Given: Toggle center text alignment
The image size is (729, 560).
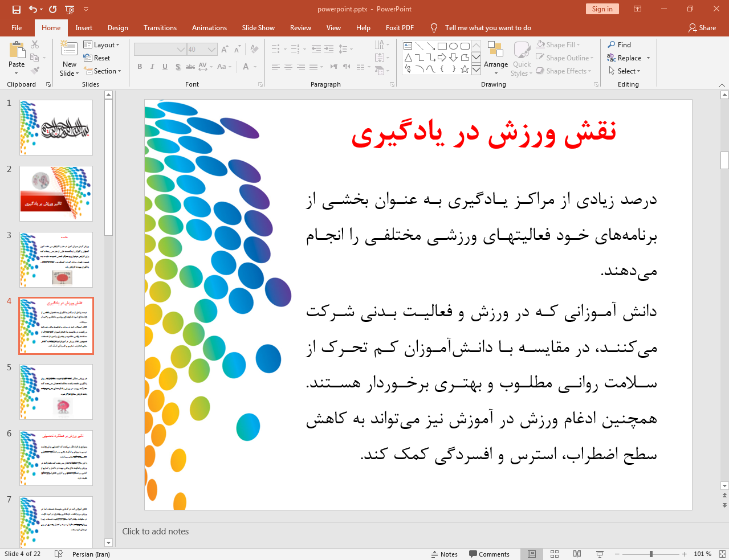Looking at the screenshot, I should tap(288, 67).
